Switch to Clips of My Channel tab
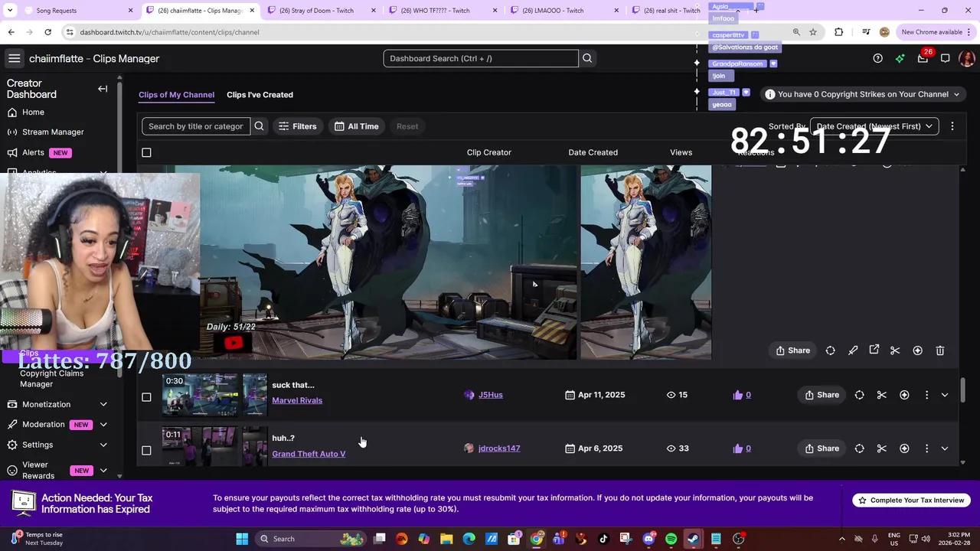 (176, 95)
